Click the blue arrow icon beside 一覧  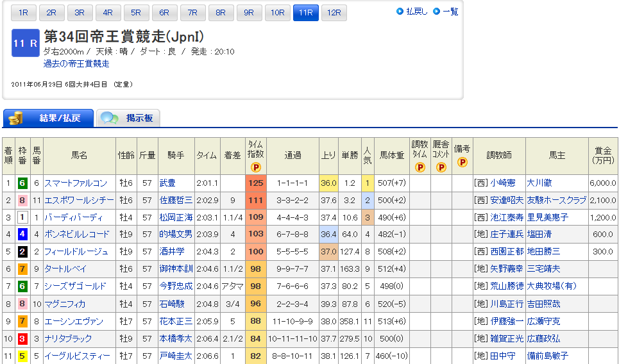437,12
